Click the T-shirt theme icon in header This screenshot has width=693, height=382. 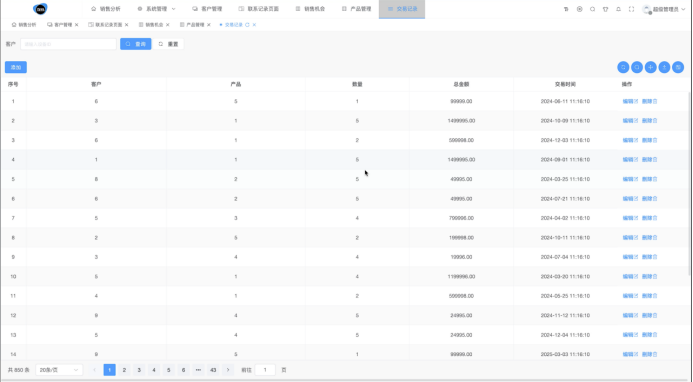pyautogui.click(x=605, y=9)
